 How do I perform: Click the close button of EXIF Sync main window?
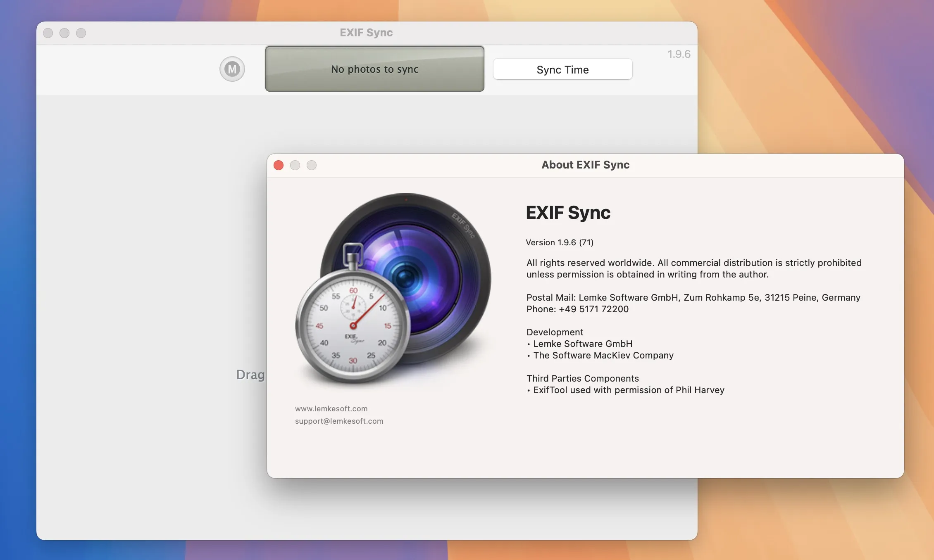click(48, 33)
